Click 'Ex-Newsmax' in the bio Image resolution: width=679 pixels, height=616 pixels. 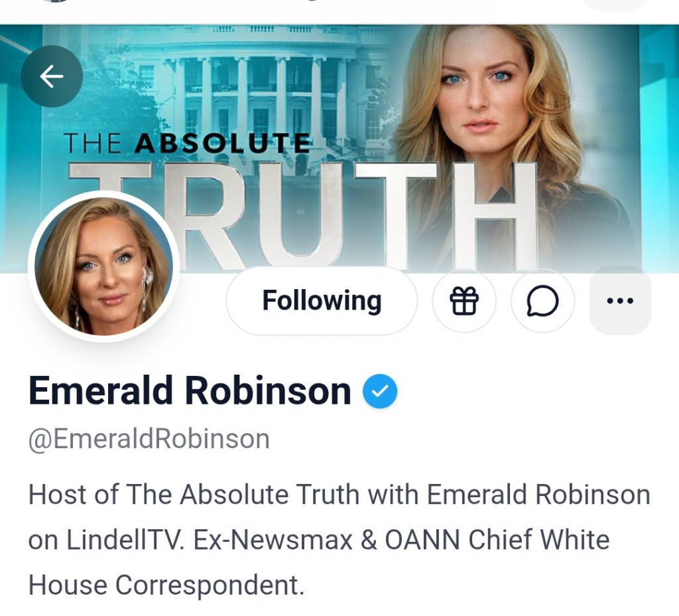[273, 540]
